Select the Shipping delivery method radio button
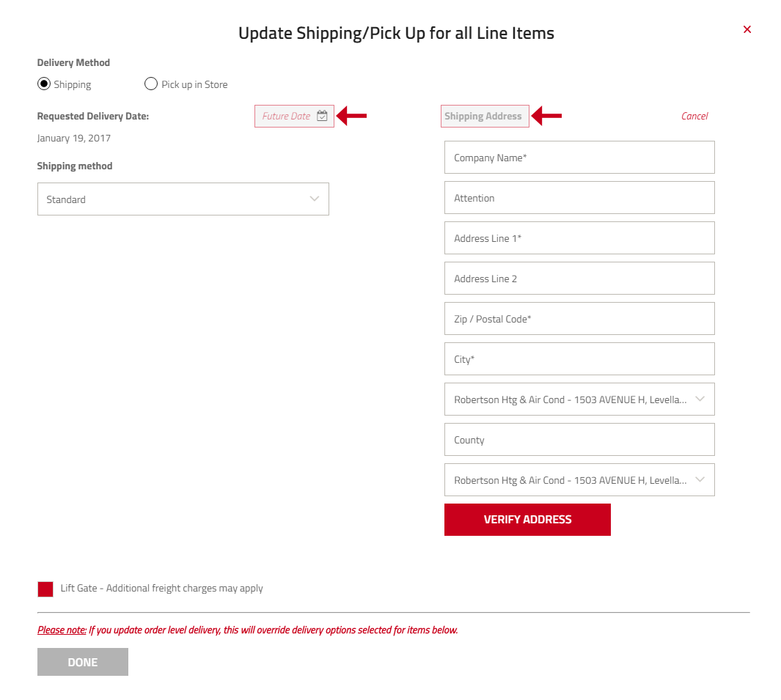 (x=44, y=84)
